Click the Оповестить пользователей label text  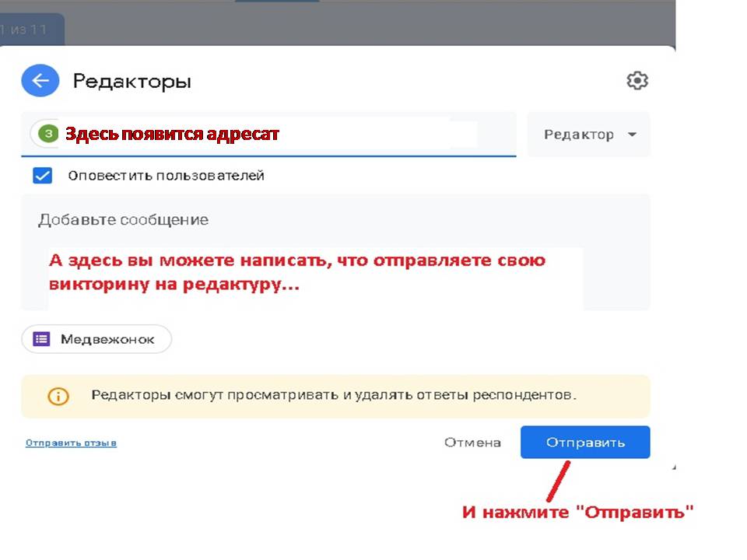(x=166, y=176)
